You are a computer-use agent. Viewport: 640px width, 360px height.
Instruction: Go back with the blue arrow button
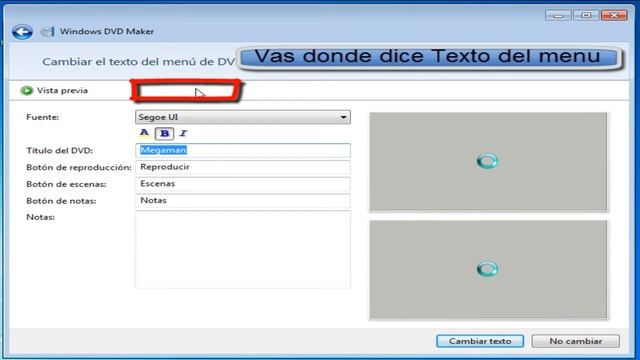point(22,31)
